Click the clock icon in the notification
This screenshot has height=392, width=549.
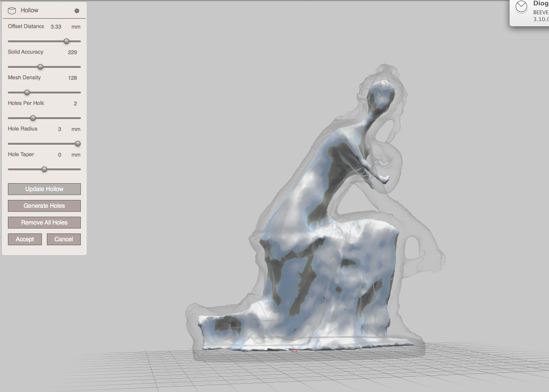pos(521,7)
